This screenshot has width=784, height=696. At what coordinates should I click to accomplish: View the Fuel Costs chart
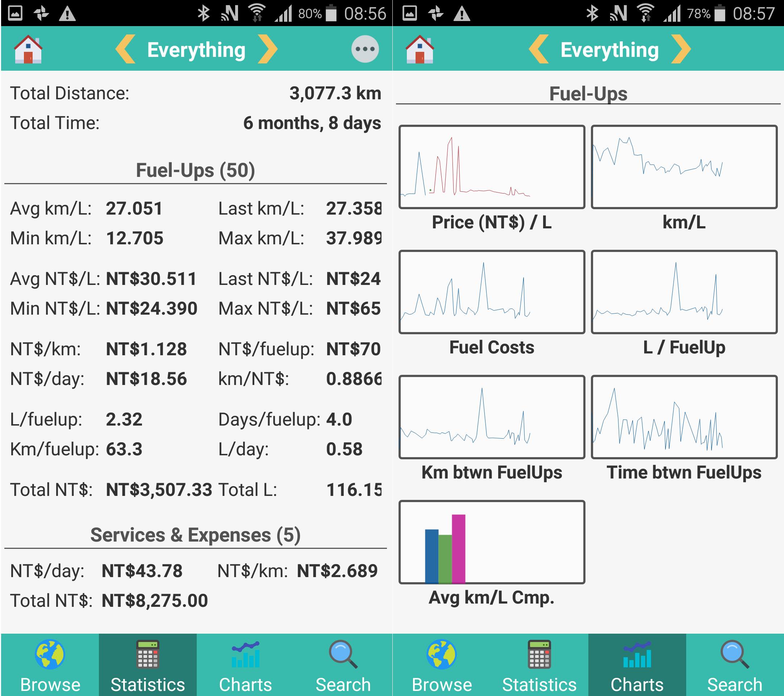point(492,293)
